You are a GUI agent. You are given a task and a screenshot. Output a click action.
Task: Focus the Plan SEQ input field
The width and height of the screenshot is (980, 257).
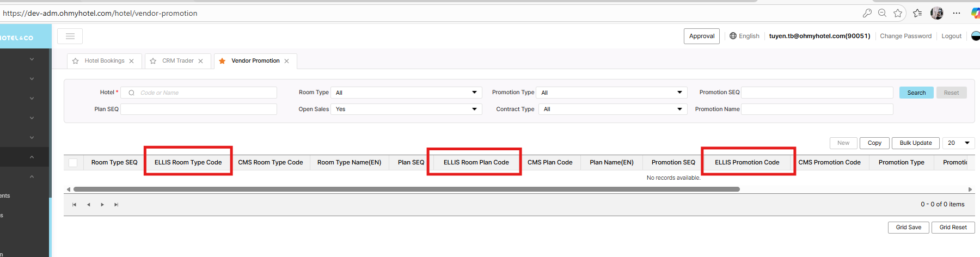click(x=199, y=109)
